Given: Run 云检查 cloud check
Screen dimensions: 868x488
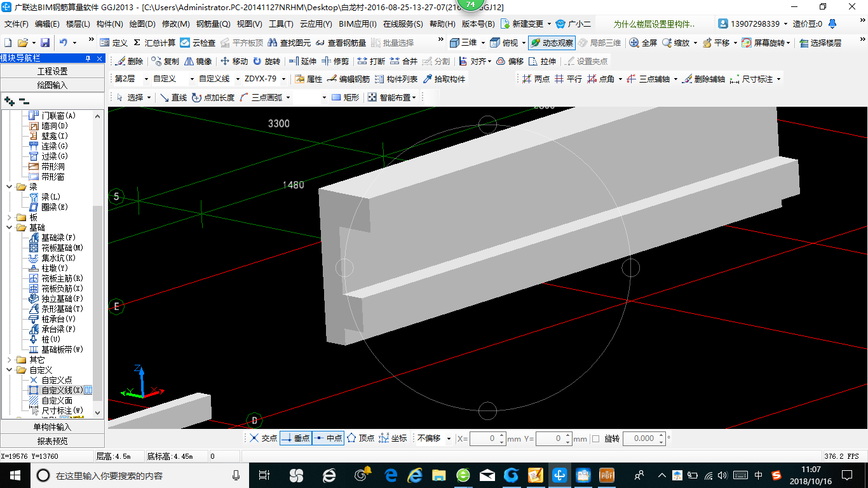Looking at the screenshot, I should 198,43.
